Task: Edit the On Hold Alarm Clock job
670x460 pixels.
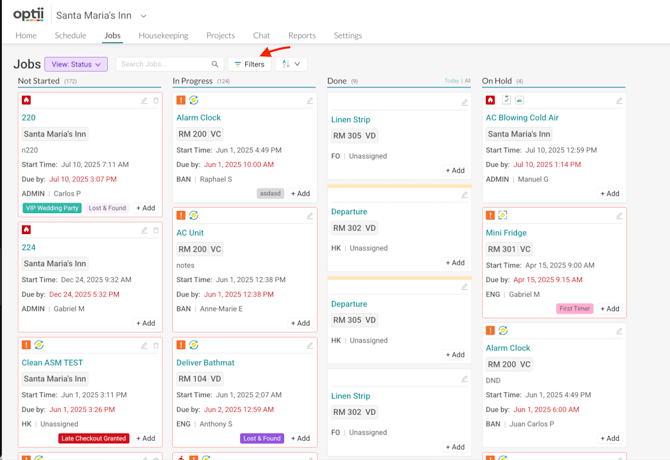Action: point(619,331)
